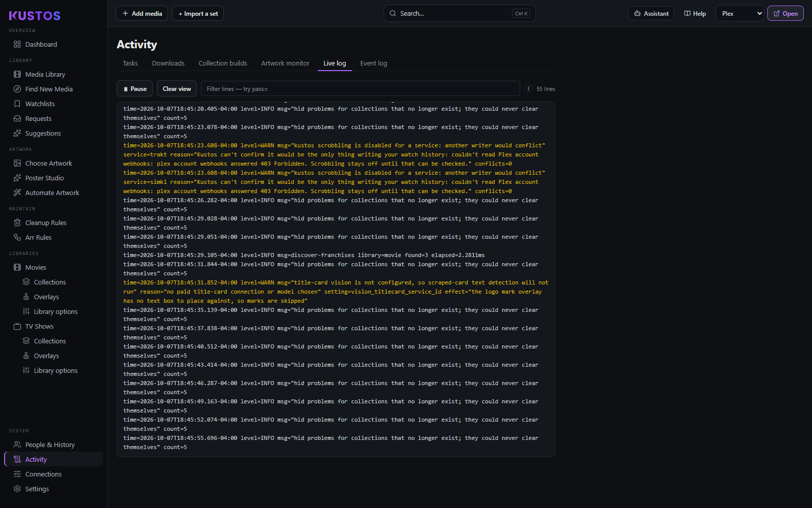
Task: Click the Settings gear icon
Action: click(x=17, y=489)
